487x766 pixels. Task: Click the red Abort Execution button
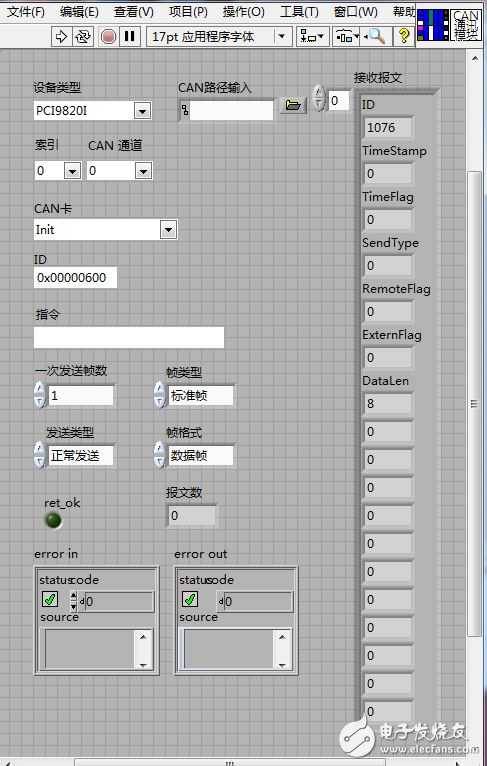click(x=108, y=36)
